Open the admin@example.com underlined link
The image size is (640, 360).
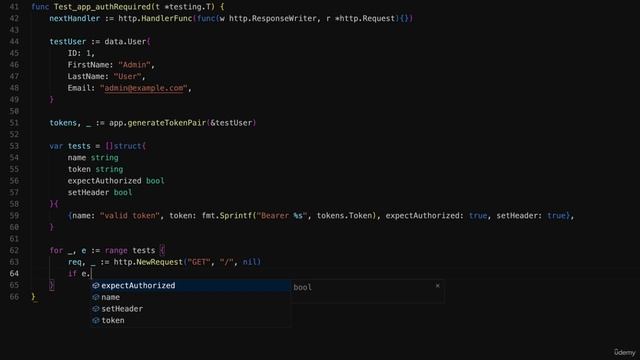[144, 88]
